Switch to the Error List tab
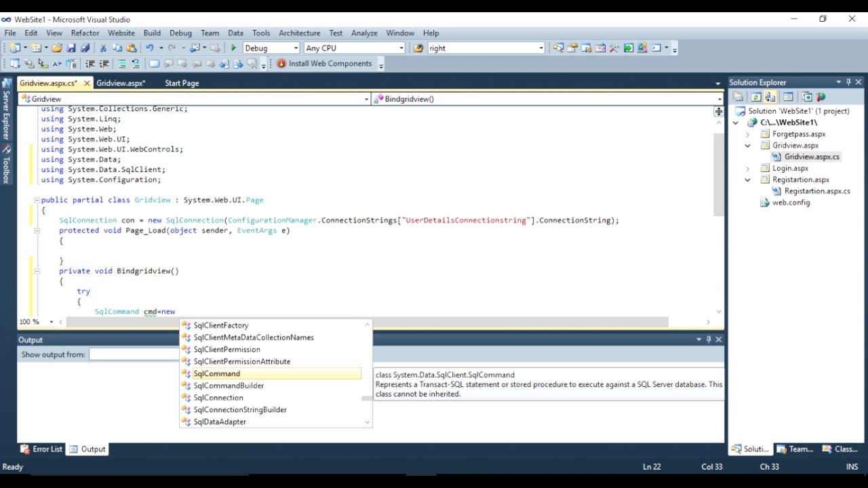The width and height of the screenshot is (868, 488). click(x=41, y=449)
